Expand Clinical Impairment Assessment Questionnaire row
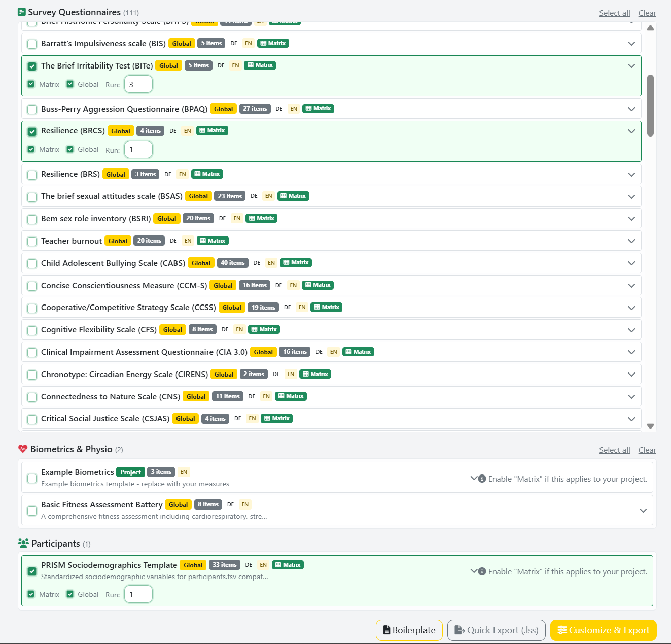The image size is (671, 644). [631, 352]
